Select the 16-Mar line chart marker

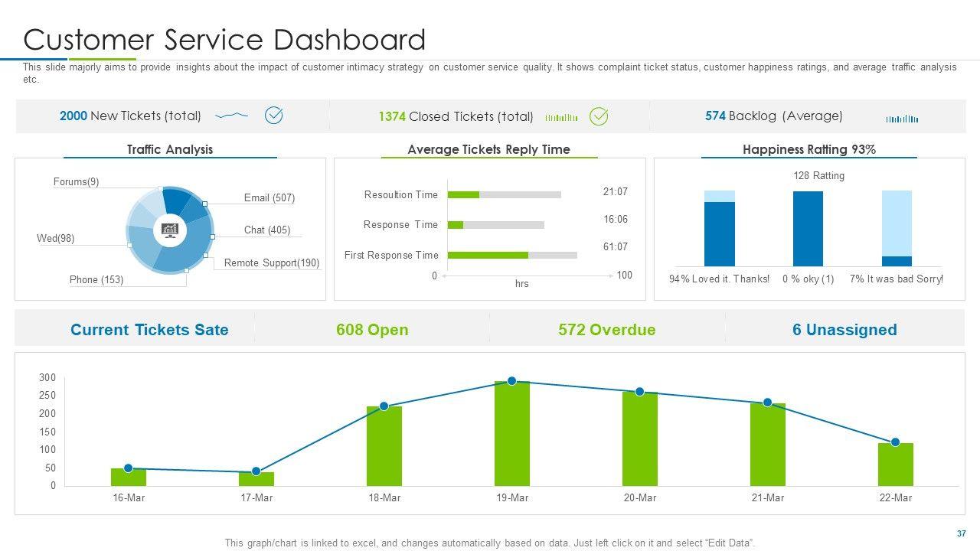point(128,468)
